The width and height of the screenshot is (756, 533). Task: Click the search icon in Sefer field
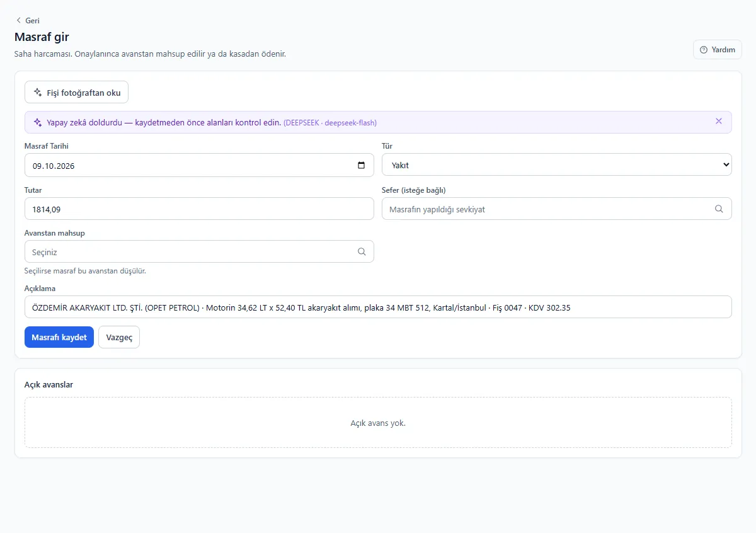(x=719, y=209)
